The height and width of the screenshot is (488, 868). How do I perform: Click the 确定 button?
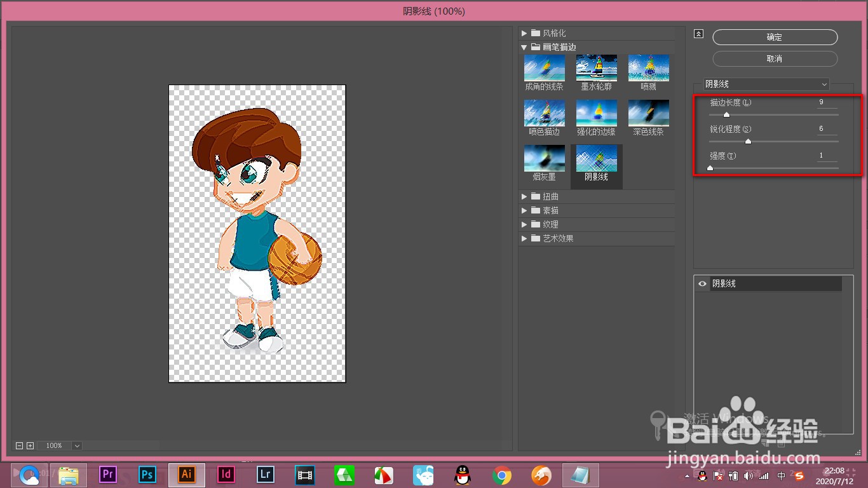pyautogui.click(x=775, y=37)
